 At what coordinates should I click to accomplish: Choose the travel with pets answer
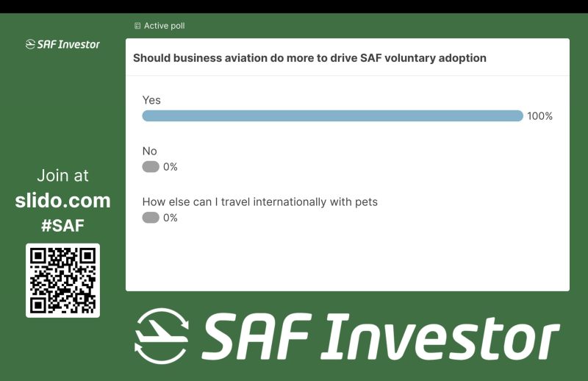pyautogui.click(x=259, y=202)
